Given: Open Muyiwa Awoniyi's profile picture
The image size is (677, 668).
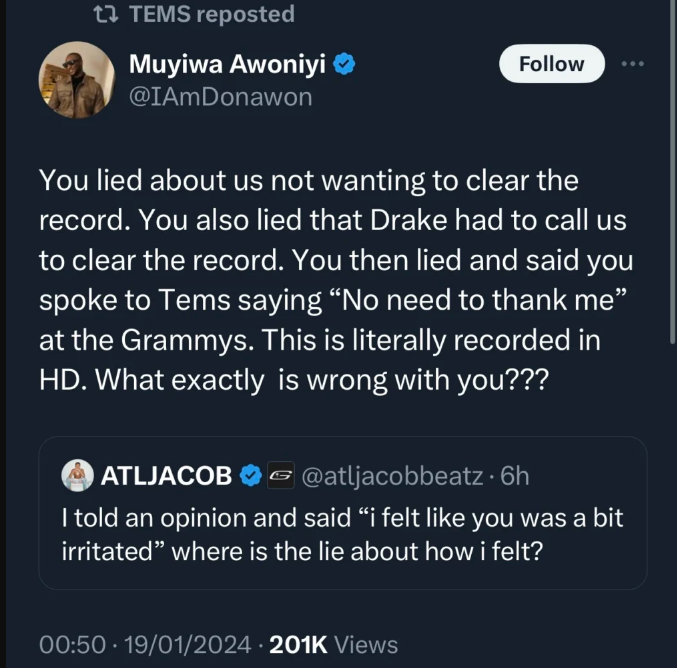Looking at the screenshot, I should [x=77, y=82].
